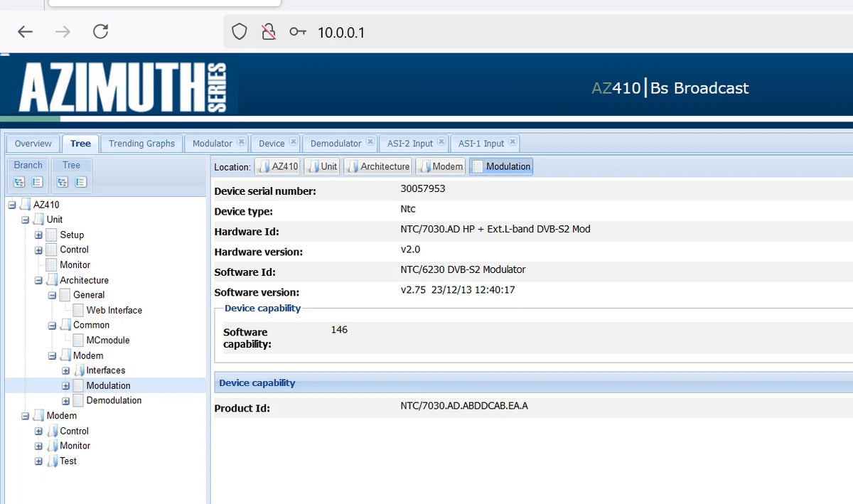Click the Tree expand-all icon
This screenshot has height=504, width=853.
(63, 182)
